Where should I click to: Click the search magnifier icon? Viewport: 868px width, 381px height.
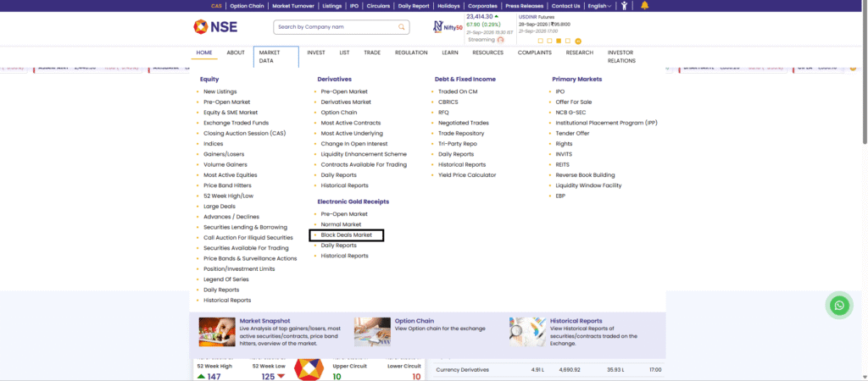(x=402, y=26)
